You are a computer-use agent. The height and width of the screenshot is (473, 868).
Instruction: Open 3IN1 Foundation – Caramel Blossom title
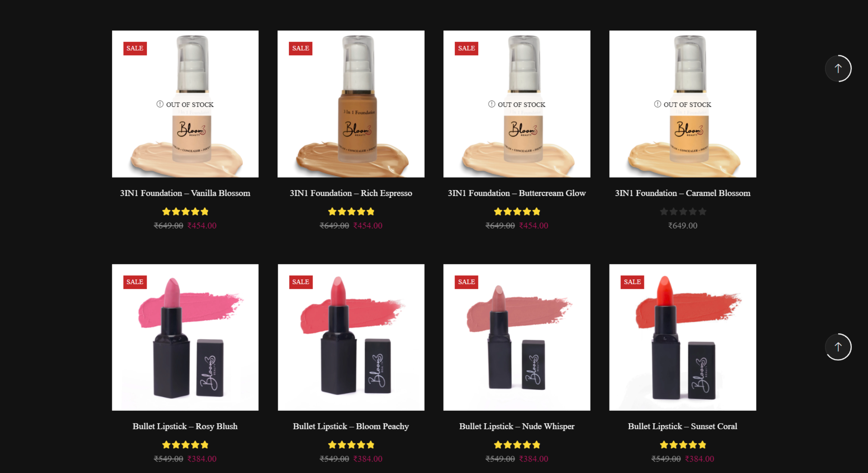683,193
